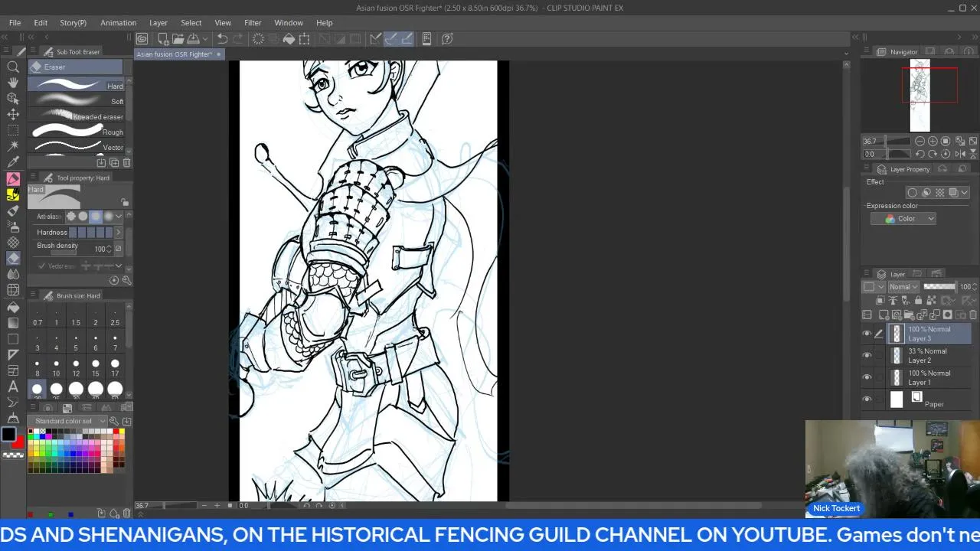Screen dimensions: 980x551
Task: Select the Zoom magnifier tool
Action: [x=13, y=66]
